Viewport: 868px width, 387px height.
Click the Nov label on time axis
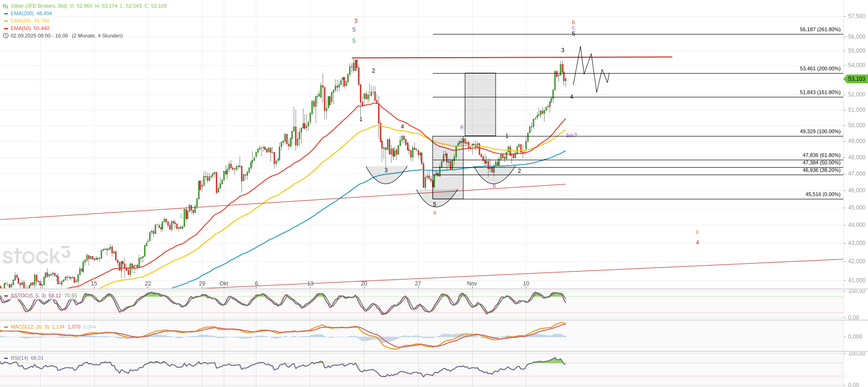click(472, 284)
